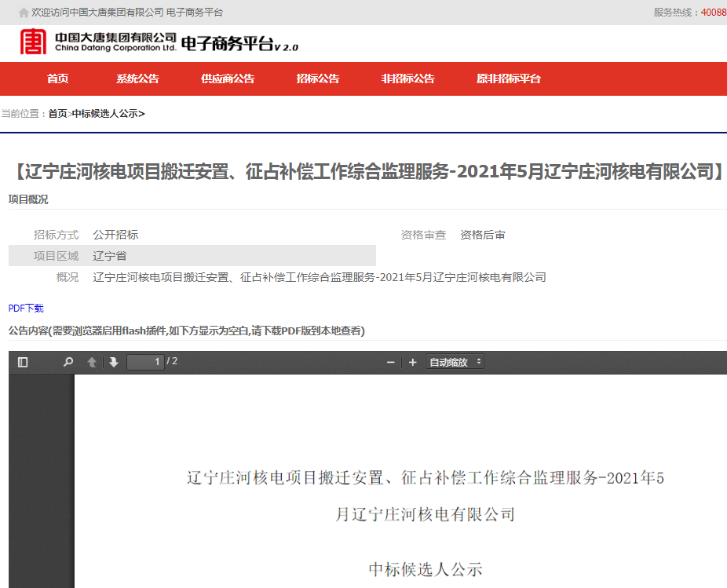Click the 概况 description text line
This screenshot has width=727, height=588.
point(320,277)
